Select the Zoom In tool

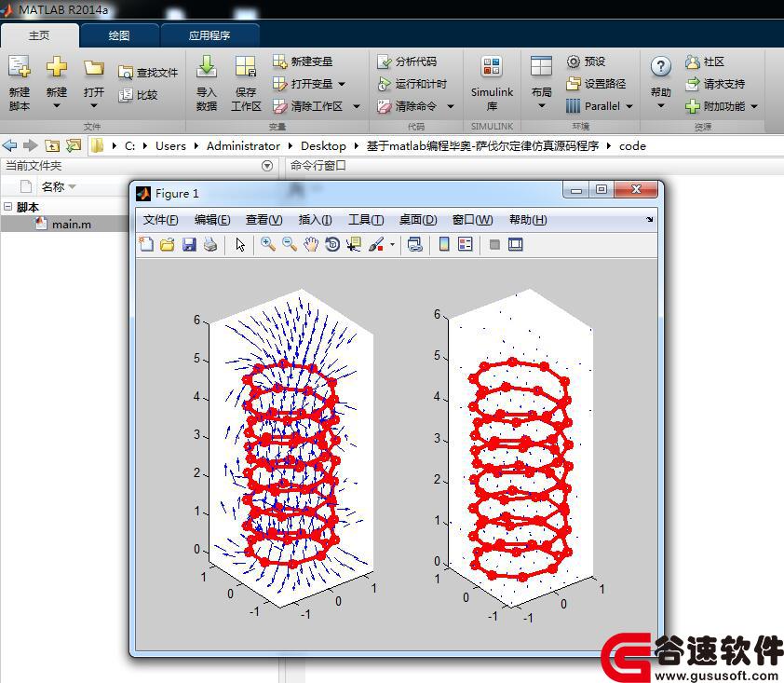(268, 244)
